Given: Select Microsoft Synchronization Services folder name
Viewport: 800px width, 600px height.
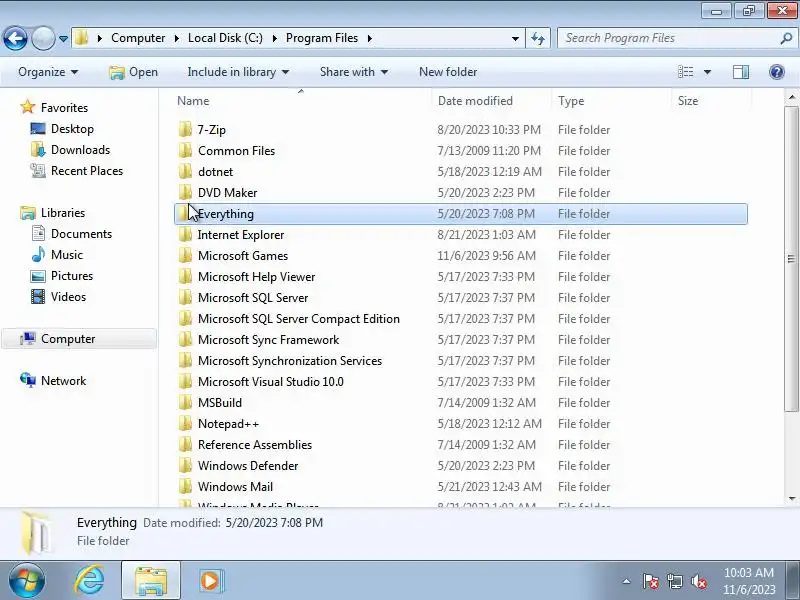Looking at the screenshot, I should coord(290,361).
